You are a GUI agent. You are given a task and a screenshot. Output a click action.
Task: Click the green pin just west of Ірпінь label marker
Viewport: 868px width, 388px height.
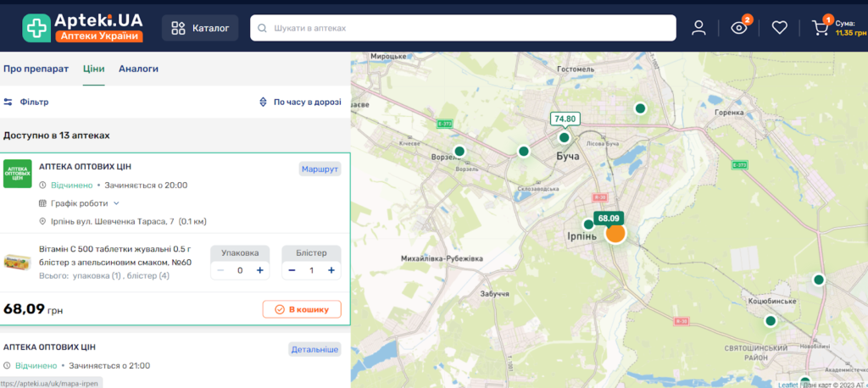click(x=588, y=224)
